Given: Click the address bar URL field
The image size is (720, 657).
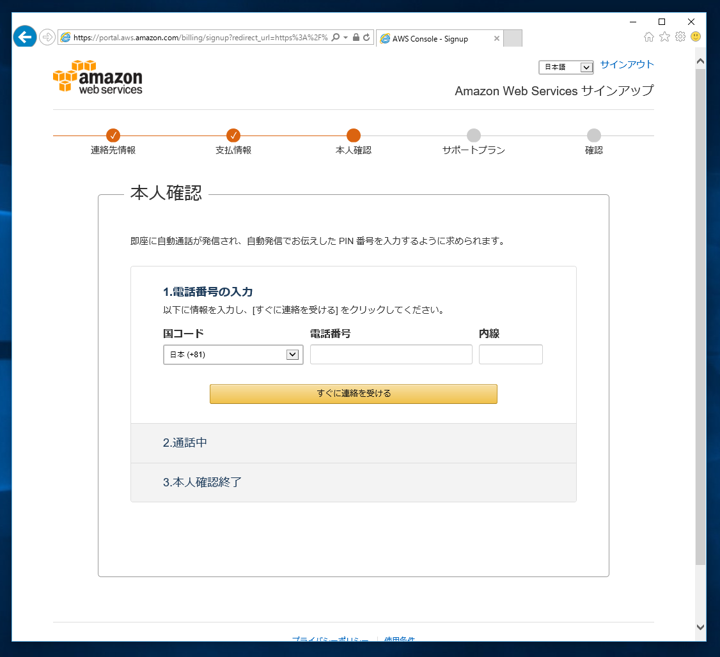Looking at the screenshot, I should (x=200, y=38).
